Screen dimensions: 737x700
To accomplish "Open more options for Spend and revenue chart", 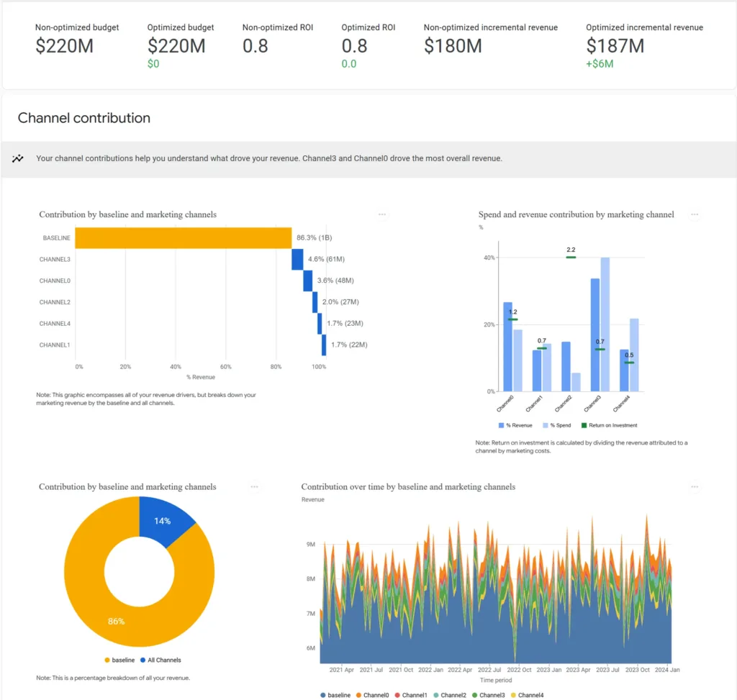I will tap(694, 214).
